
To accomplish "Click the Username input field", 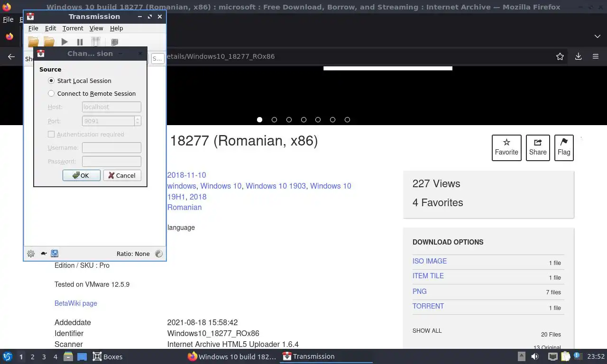I will 111,148.
